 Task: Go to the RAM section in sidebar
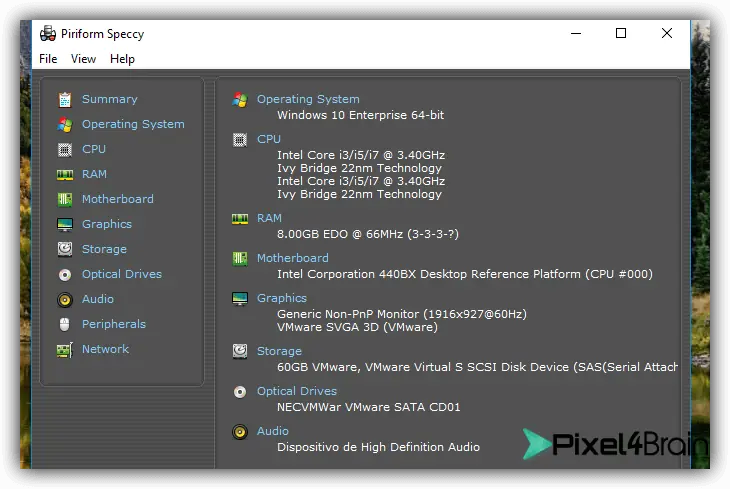point(94,174)
